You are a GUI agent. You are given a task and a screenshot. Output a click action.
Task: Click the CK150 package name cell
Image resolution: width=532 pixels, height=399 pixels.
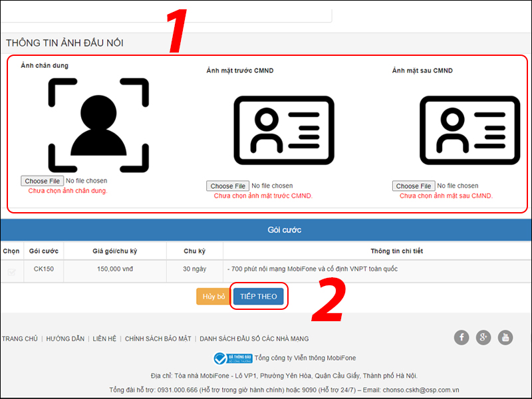(x=44, y=269)
